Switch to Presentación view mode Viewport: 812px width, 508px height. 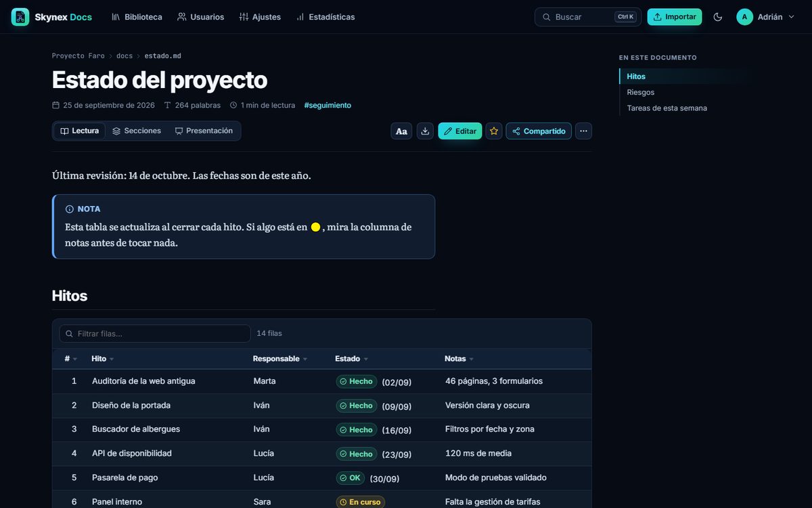[204, 131]
